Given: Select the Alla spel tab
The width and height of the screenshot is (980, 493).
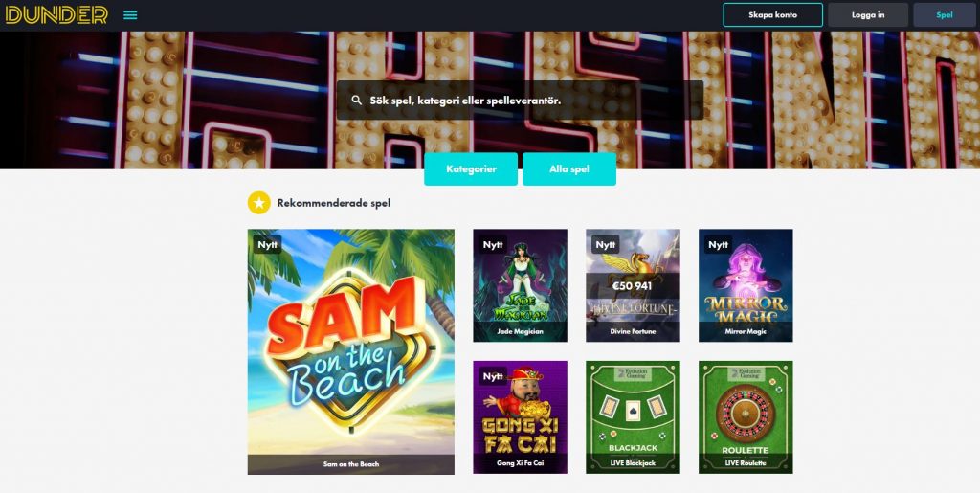Looking at the screenshot, I should 568,168.
